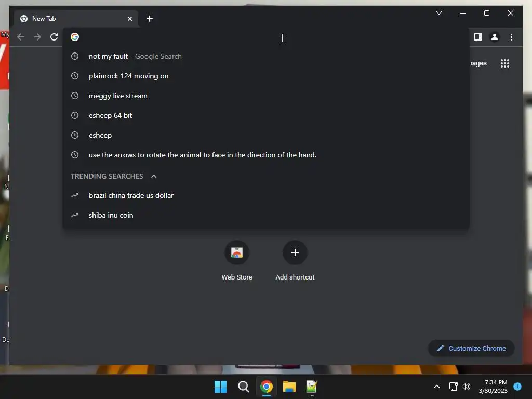The height and width of the screenshot is (399, 532).
Task: Select suggestion 'plainrock 124 moving on'
Action: point(266,76)
